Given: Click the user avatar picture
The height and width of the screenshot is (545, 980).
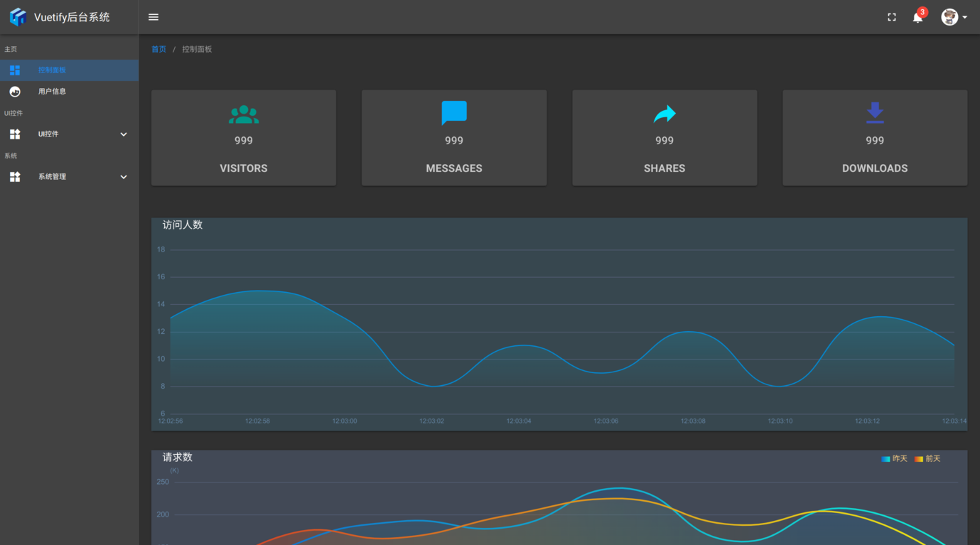Looking at the screenshot, I should pos(949,17).
